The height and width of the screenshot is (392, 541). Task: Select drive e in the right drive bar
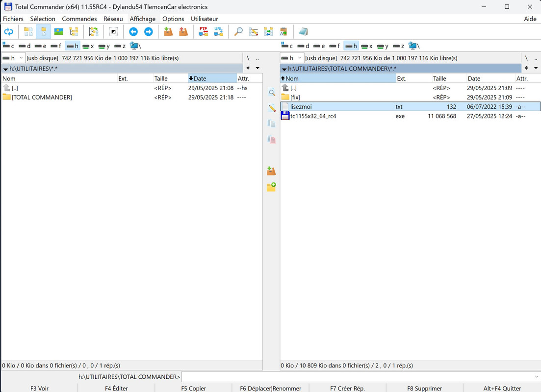(x=319, y=46)
